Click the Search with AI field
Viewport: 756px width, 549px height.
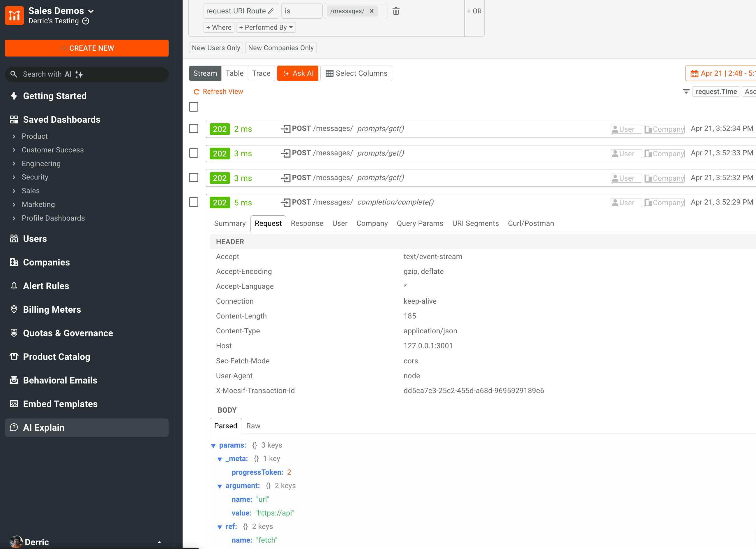87,74
